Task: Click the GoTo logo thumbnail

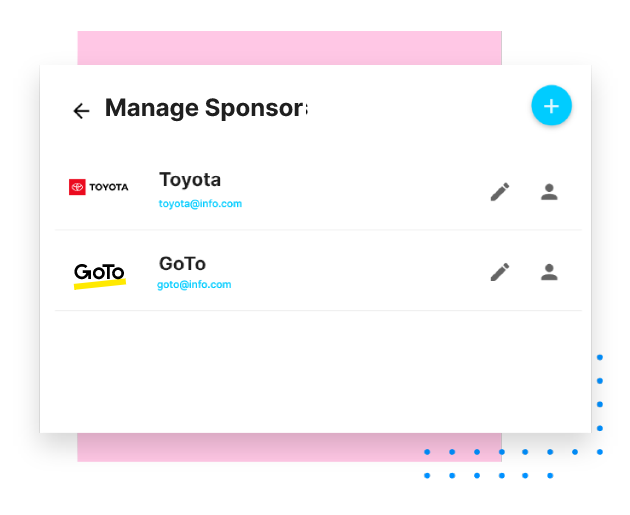Action: pyautogui.click(x=99, y=274)
